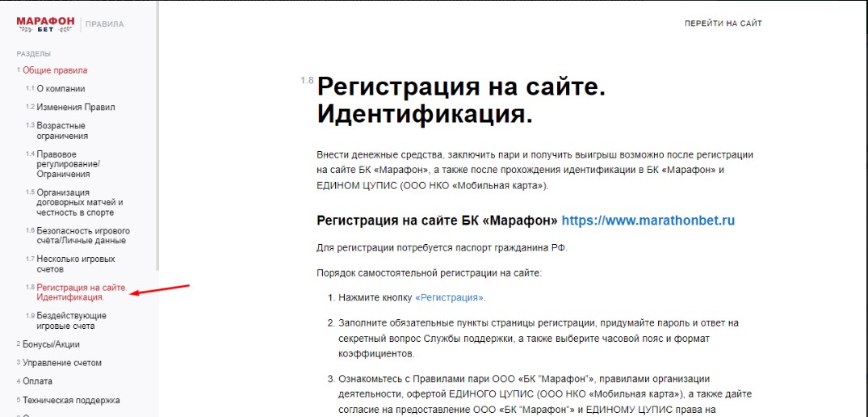Image resolution: width=868 pixels, height=417 pixels.
Task: Open section 1.6 Безопасность игрового счёта
Action: pyautogui.click(x=83, y=235)
